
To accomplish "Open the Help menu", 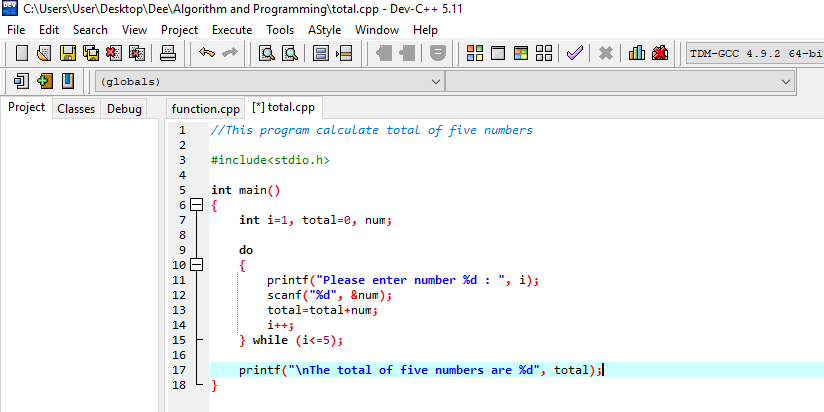I will pos(425,30).
